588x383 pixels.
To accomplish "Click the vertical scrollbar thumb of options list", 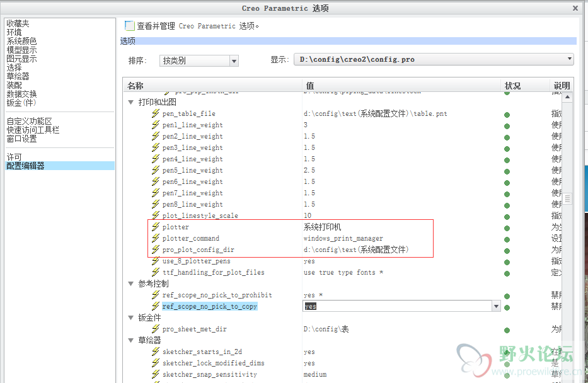I will (567, 198).
